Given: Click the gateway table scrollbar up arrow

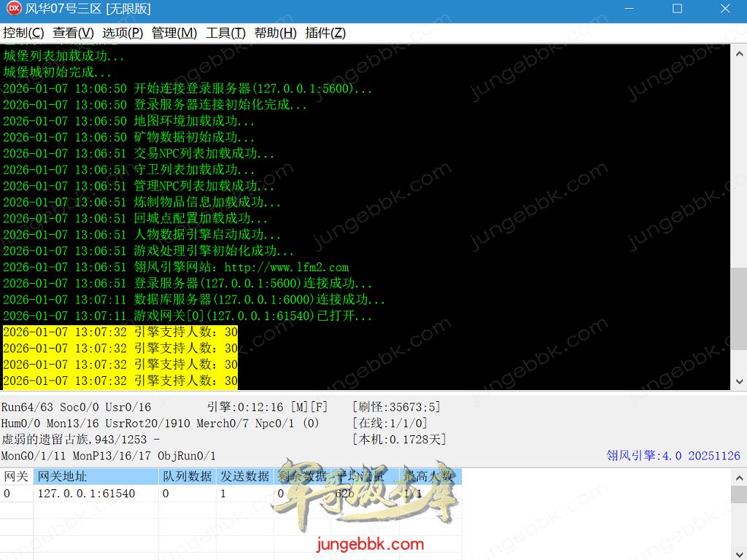Looking at the screenshot, I should [739, 476].
